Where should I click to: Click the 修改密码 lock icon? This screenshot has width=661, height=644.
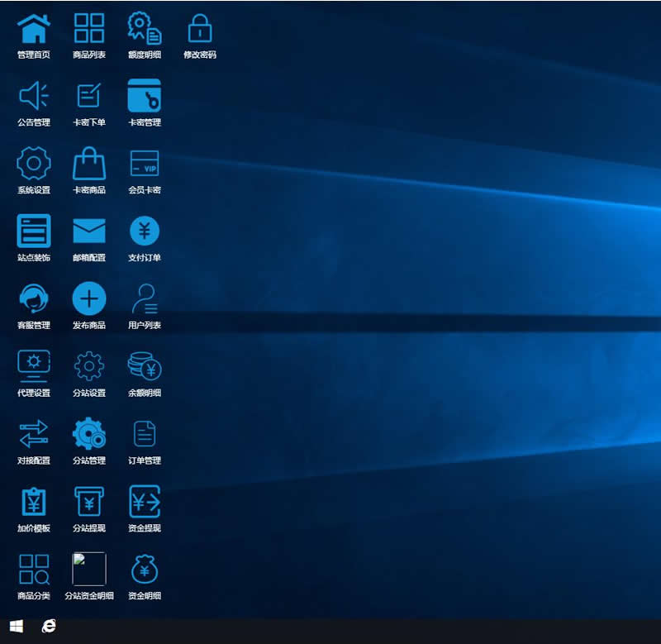click(199, 29)
